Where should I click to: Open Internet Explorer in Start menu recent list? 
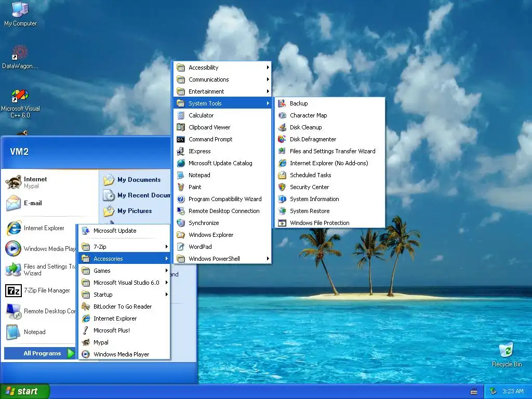click(x=39, y=229)
